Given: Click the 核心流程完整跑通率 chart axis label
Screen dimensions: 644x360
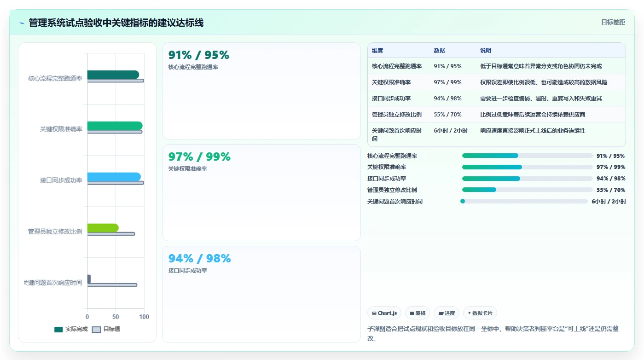Looking at the screenshot, I should pos(55,78).
